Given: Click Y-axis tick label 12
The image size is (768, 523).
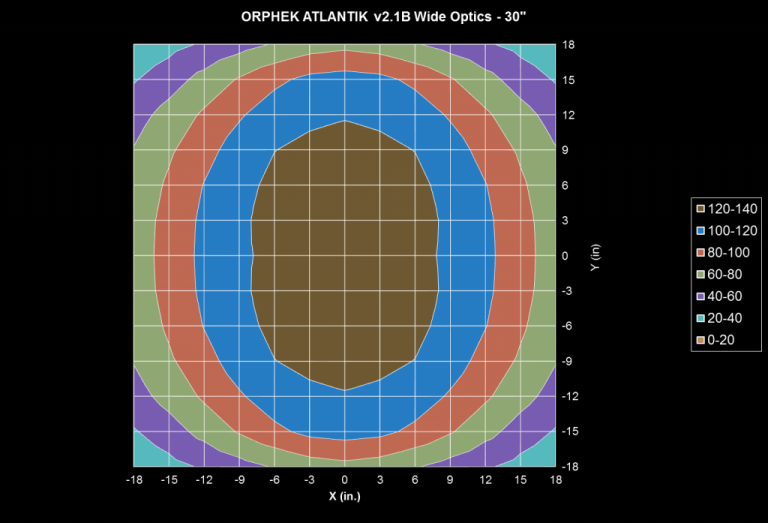Looking at the screenshot, I should click(568, 115).
